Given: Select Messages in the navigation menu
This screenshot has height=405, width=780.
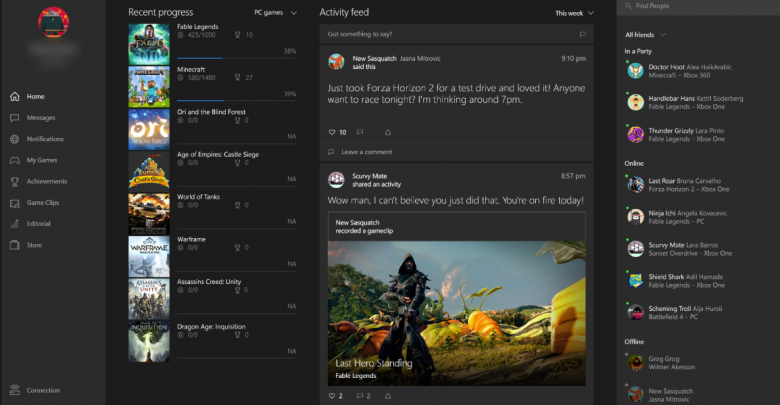Looking at the screenshot, I should coord(41,118).
